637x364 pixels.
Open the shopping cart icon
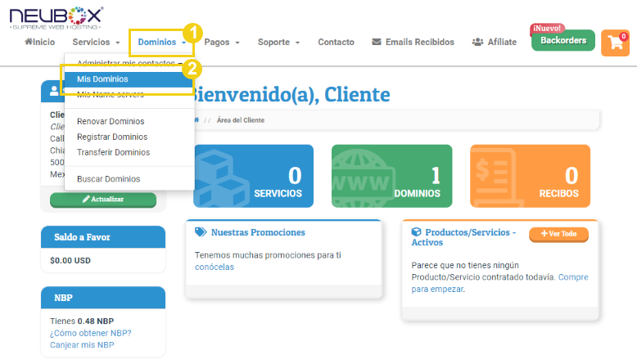pyautogui.click(x=615, y=43)
